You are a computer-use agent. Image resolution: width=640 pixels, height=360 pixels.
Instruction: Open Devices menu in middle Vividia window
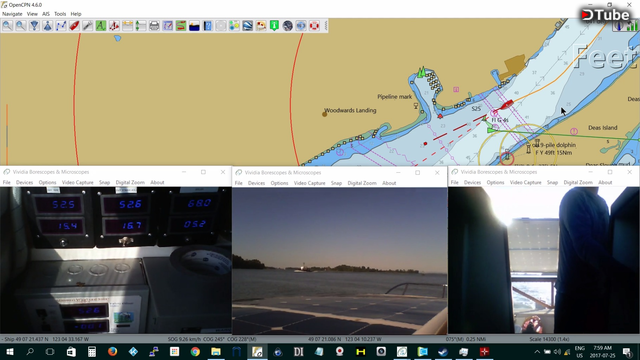click(256, 183)
